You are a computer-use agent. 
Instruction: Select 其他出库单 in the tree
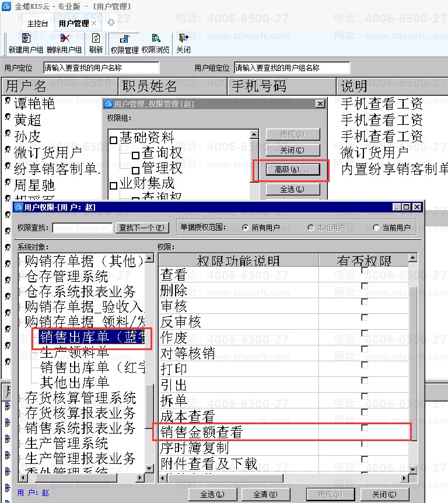75,382
